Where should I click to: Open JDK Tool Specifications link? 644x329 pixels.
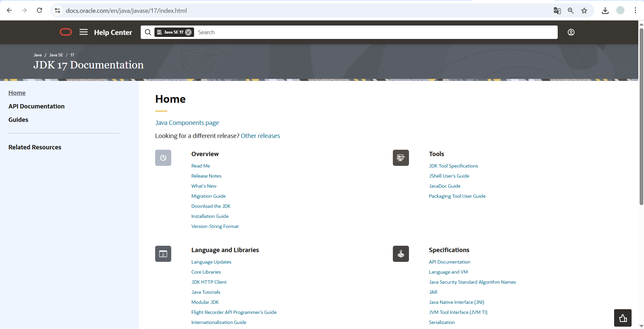(453, 166)
